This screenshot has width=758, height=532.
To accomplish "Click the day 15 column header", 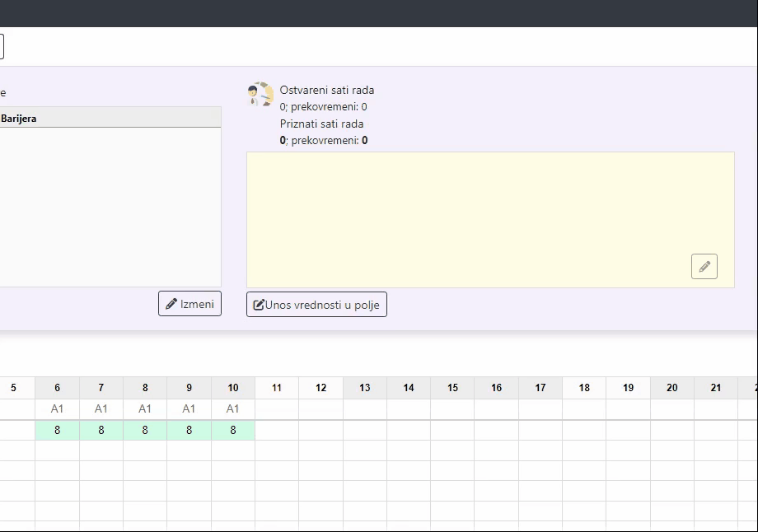I will point(452,388).
